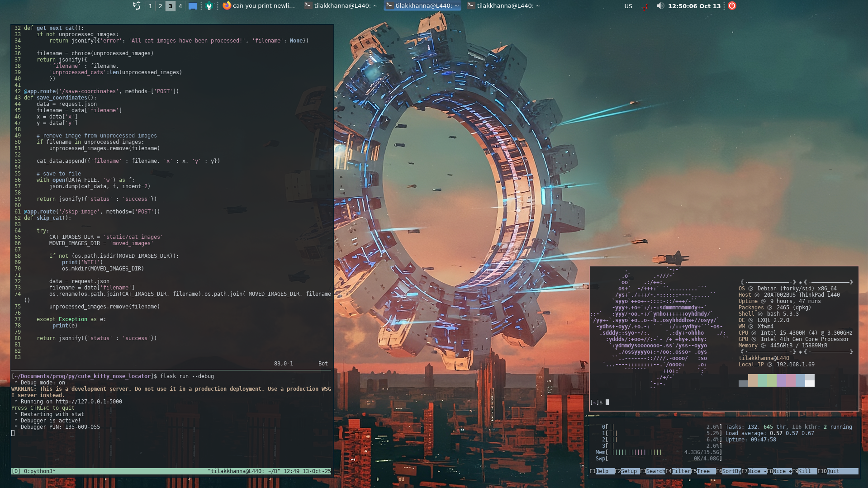Switch to workspace 4
The height and width of the screenshot is (488, 868).
tap(180, 6)
